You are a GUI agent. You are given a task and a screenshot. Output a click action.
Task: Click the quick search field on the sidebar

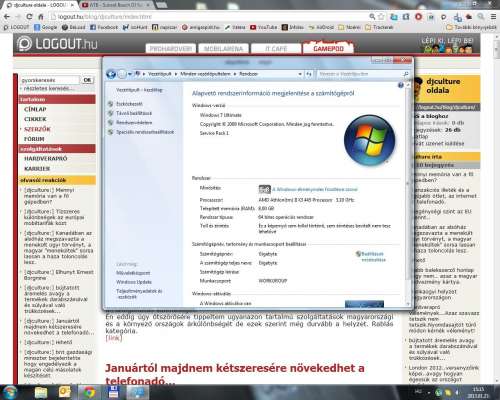tap(50, 80)
